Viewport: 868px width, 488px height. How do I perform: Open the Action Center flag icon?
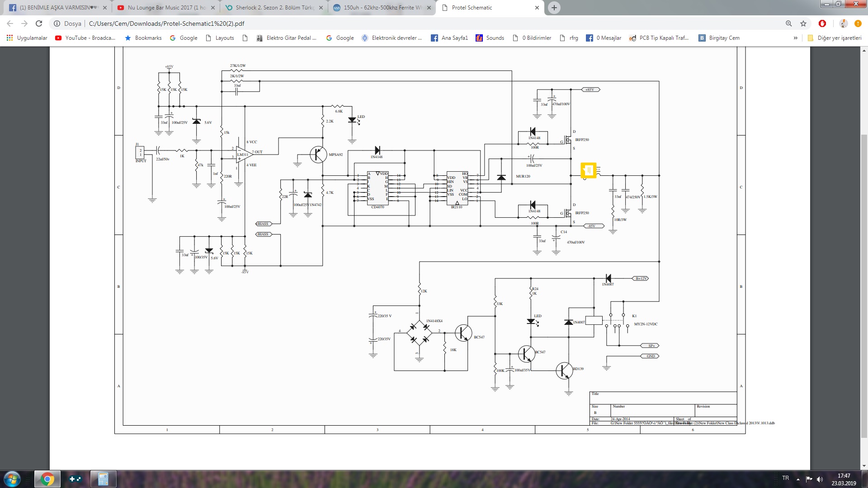click(809, 479)
